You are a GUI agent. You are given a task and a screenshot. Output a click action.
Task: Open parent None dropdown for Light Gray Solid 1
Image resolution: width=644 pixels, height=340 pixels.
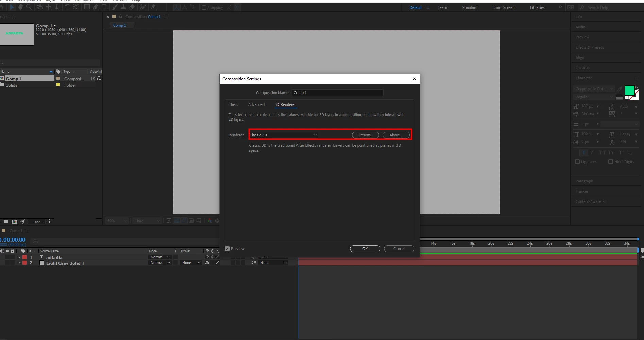pos(274,263)
